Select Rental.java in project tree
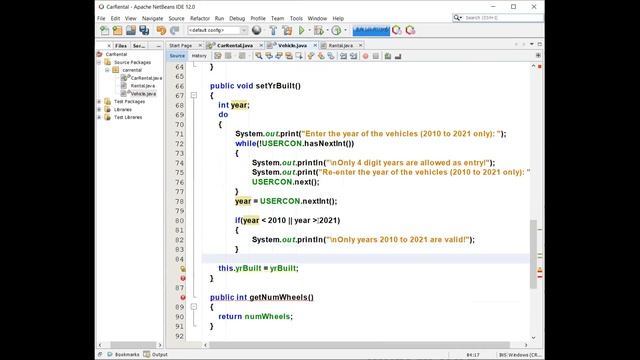The height and width of the screenshot is (360, 640). [142, 86]
